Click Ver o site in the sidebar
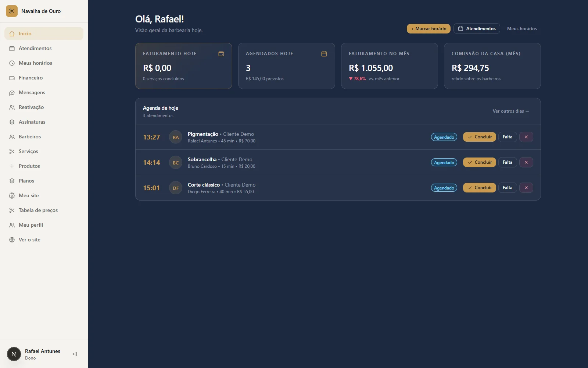Viewport: 588px width, 368px height. 44,240
